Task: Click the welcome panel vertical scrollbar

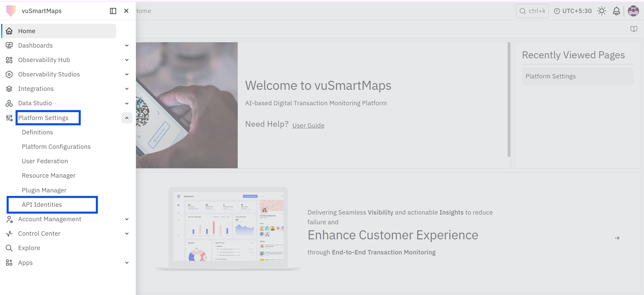Action: click(509, 100)
